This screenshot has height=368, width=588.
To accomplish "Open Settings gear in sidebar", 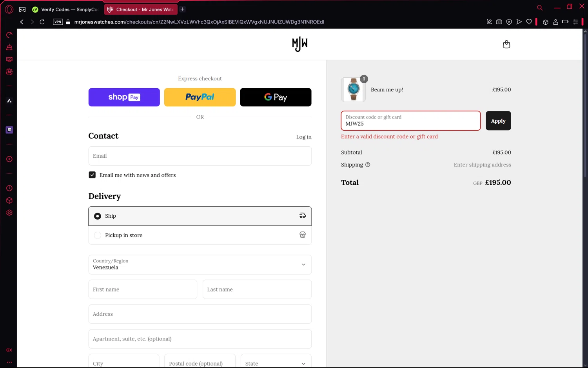I will coord(9,213).
